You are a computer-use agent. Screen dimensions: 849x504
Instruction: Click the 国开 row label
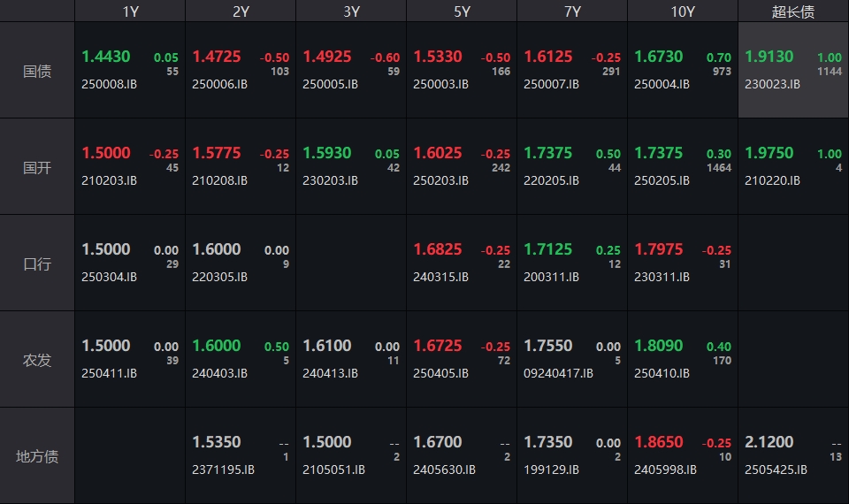tap(37, 167)
